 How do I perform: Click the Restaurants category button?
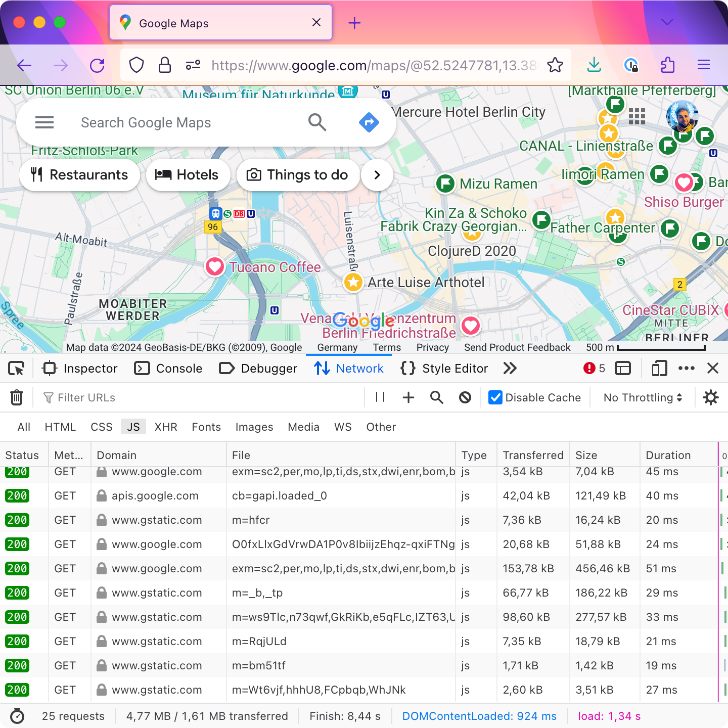click(x=79, y=175)
